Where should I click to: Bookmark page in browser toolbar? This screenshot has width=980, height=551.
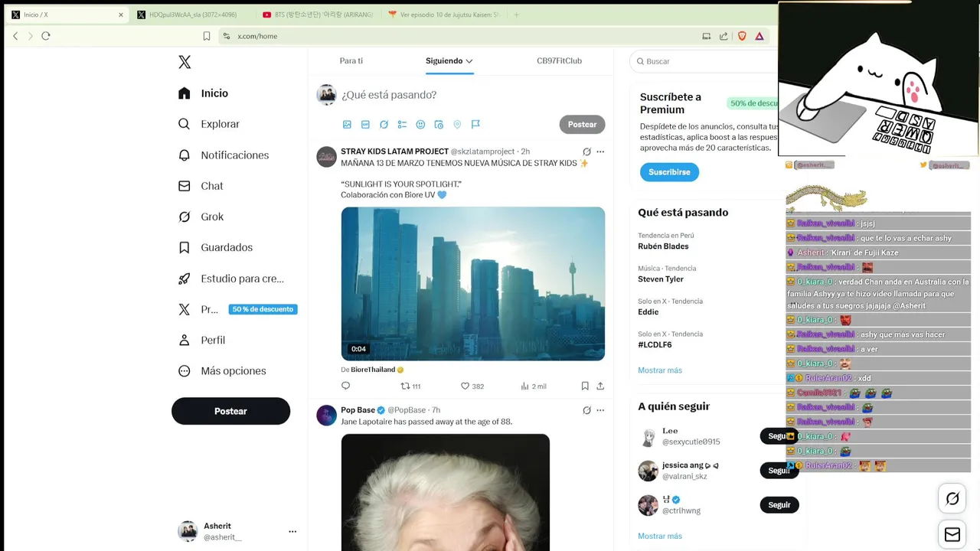207,36
